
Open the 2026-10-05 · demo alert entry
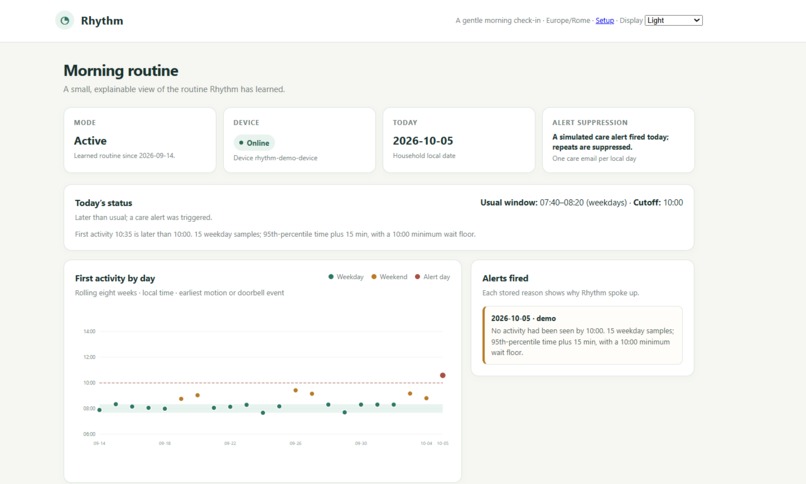[582, 335]
